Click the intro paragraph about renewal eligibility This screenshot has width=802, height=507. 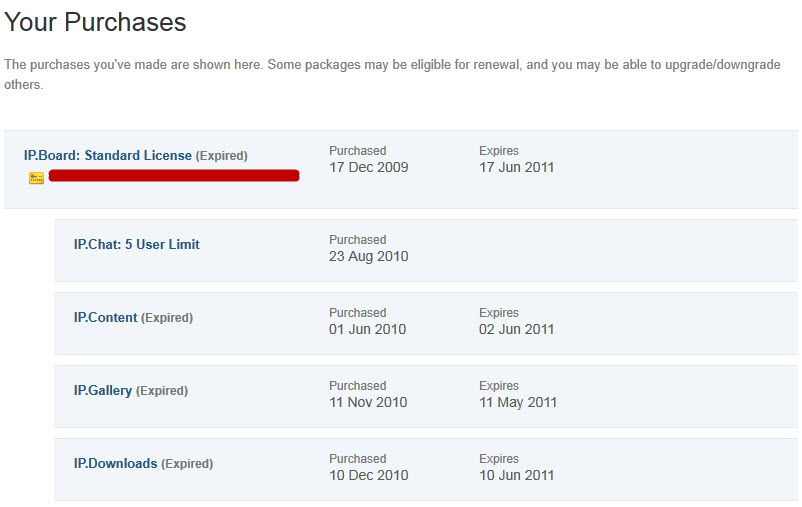392,74
